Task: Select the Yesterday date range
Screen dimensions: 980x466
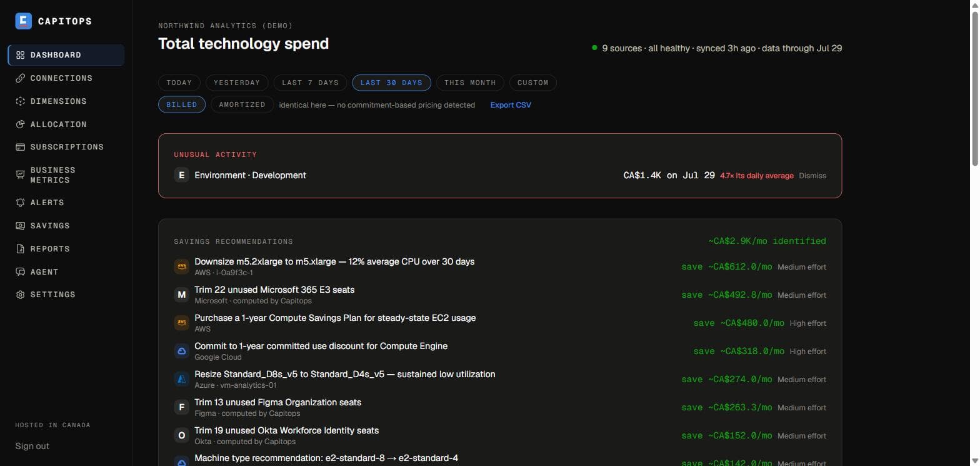Action: pyautogui.click(x=237, y=83)
